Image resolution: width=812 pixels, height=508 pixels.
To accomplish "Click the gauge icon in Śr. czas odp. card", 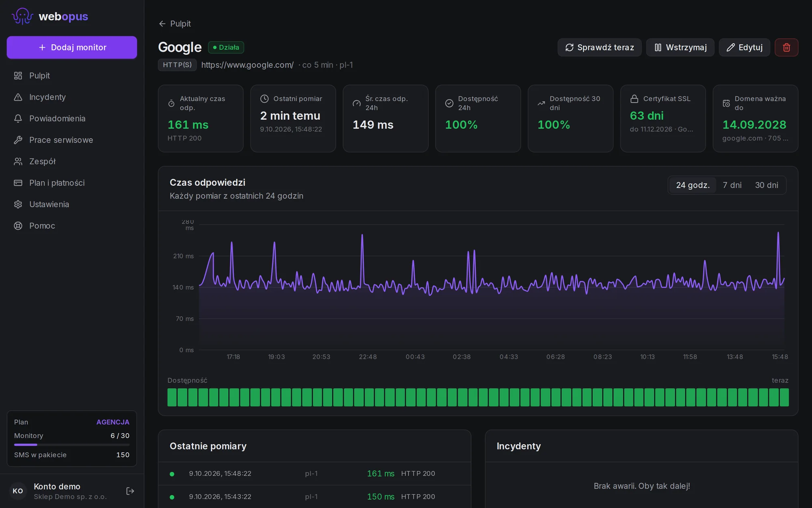I will point(356,103).
